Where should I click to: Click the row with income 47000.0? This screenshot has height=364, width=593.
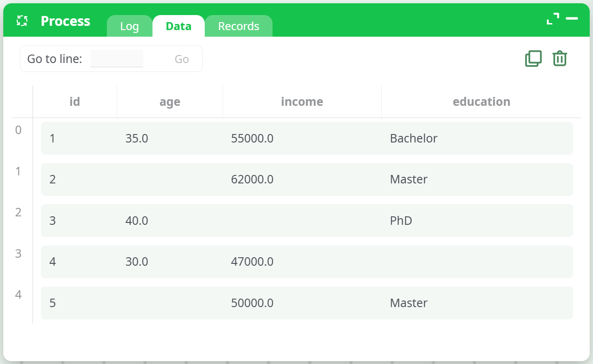click(x=307, y=262)
